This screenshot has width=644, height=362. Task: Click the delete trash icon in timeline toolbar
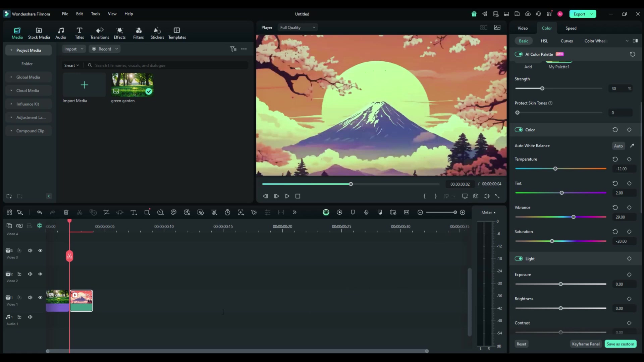pos(66,212)
